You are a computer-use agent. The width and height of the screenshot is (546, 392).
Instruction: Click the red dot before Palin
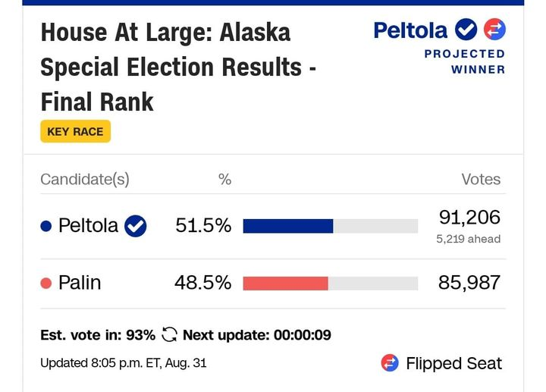46,283
